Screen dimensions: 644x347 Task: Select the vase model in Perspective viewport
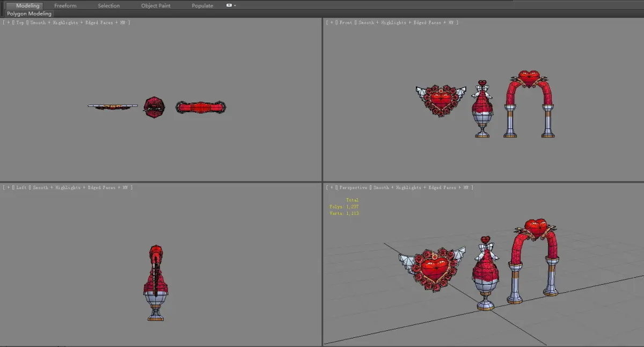click(485, 273)
